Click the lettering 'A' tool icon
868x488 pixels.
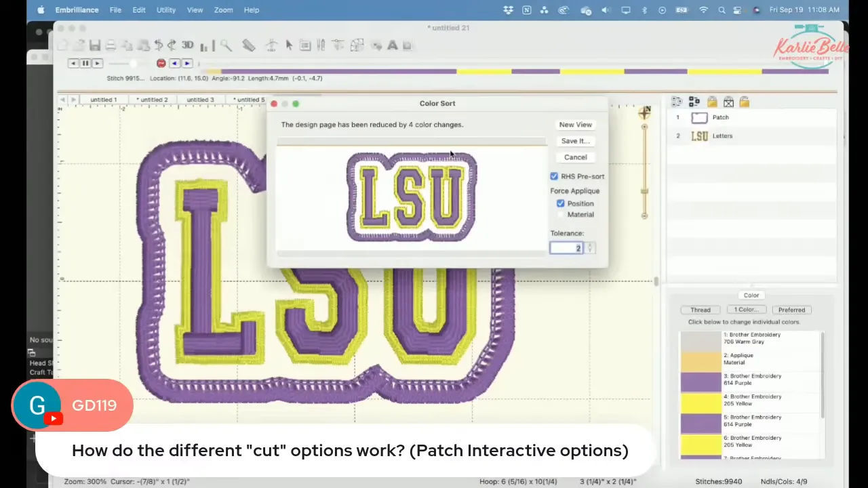pyautogui.click(x=392, y=45)
